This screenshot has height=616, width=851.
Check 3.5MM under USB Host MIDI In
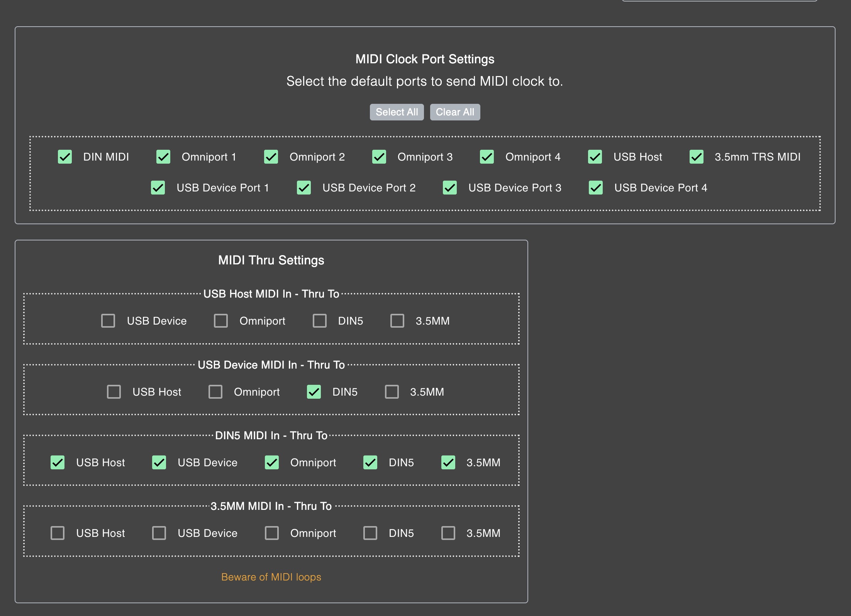click(x=397, y=320)
